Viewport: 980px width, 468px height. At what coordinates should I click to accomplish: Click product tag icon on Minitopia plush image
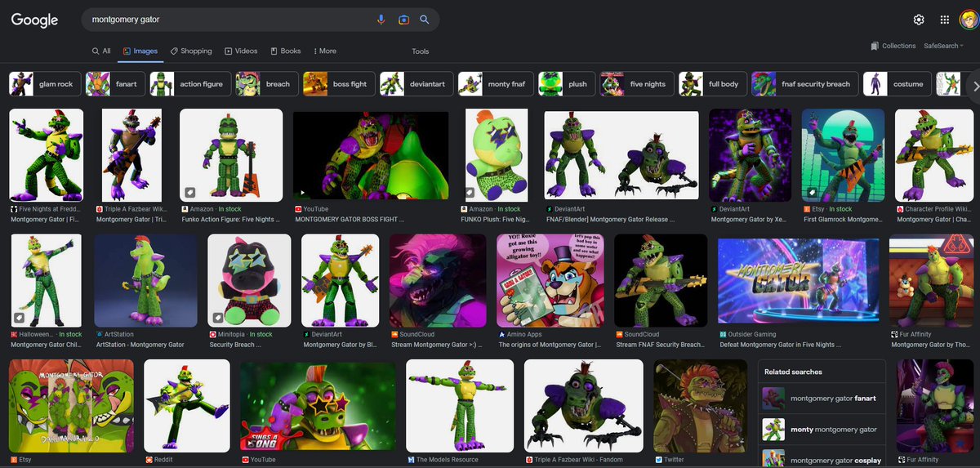click(x=218, y=317)
